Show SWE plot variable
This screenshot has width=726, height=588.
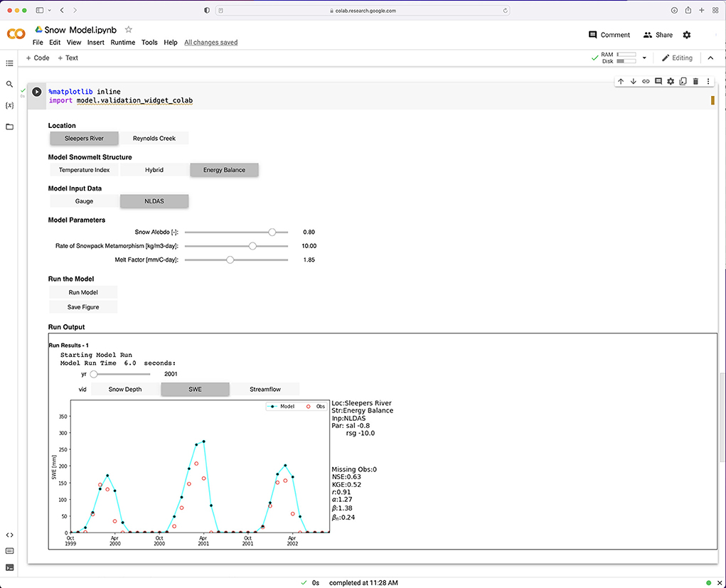pos(195,390)
